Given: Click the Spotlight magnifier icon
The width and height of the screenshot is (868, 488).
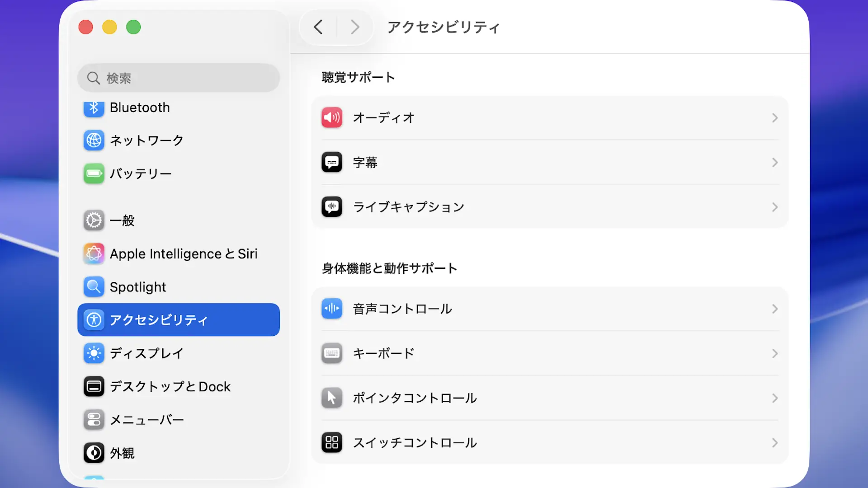Looking at the screenshot, I should (x=94, y=287).
